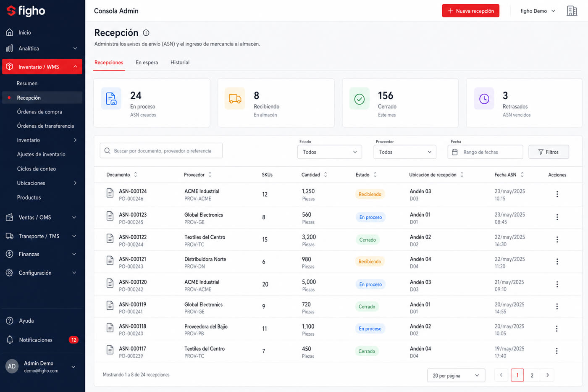Open the actions menu for ASN-000118
This screenshot has width=588, height=392.
[x=557, y=329]
